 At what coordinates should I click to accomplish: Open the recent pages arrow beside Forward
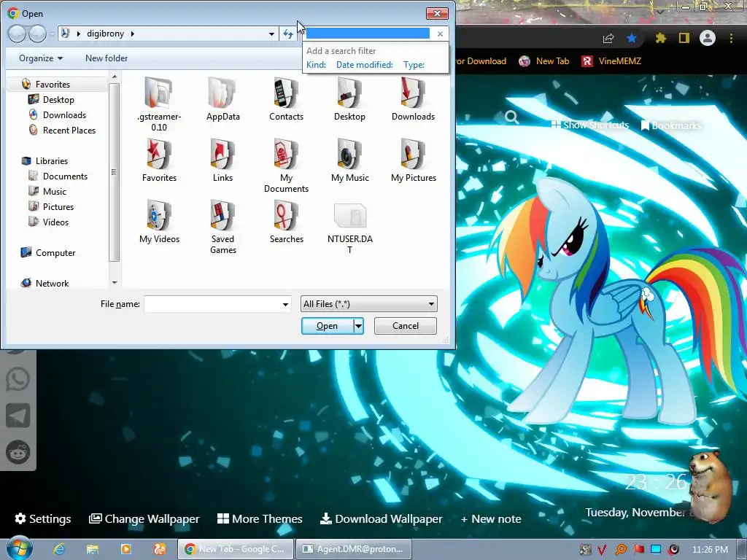pos(52,34)
